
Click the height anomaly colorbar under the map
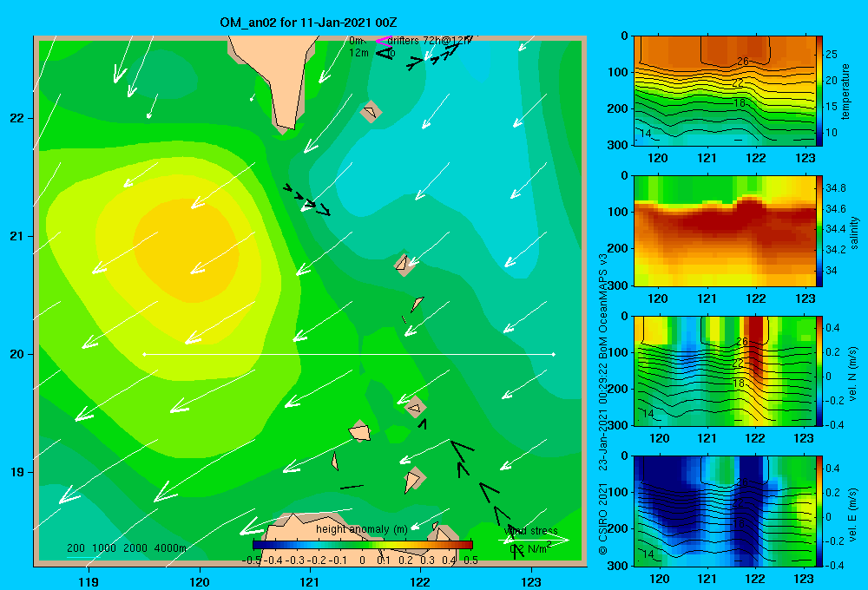coord(363,545)
